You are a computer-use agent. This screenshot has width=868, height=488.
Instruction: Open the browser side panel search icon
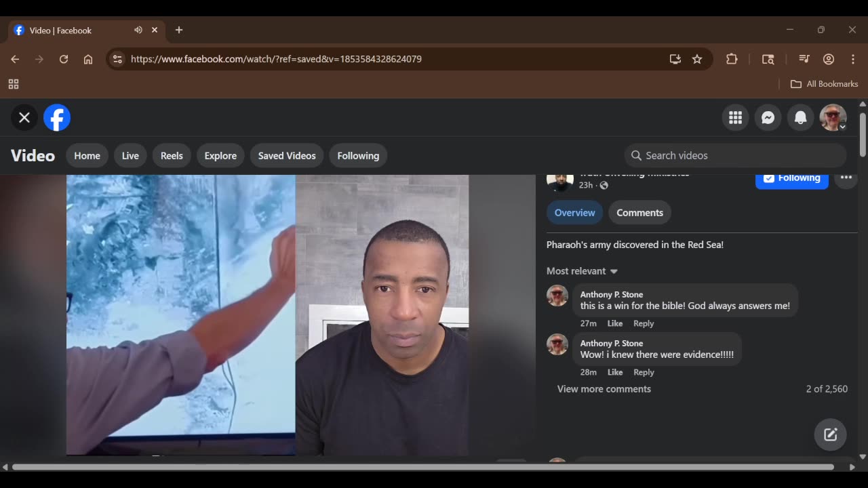[x=768, y=59]
